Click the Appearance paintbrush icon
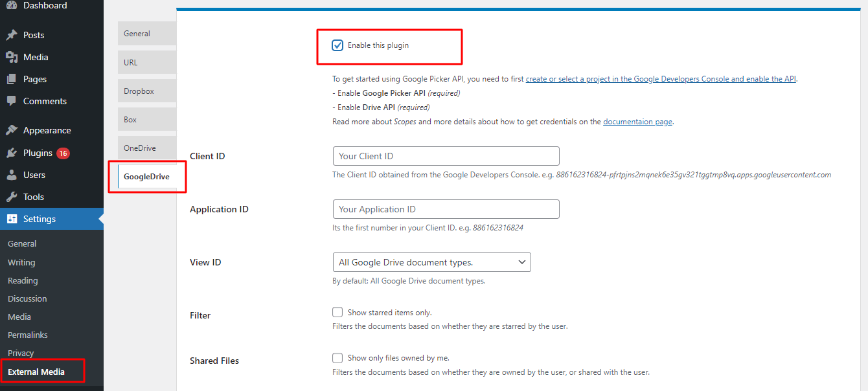Image resolution: width=868 pixels, height=391 pixels. (12, 130)
